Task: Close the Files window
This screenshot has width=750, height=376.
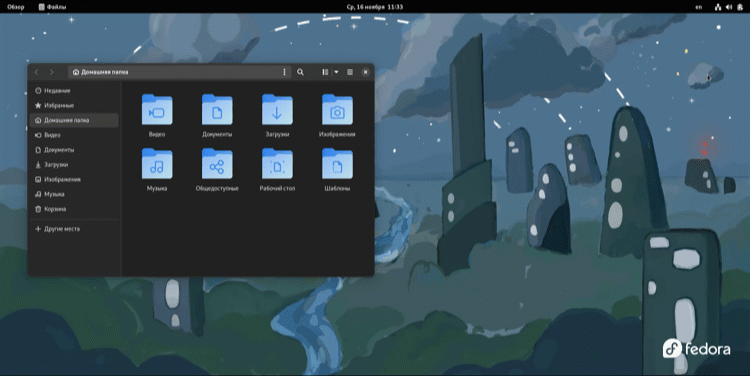Action: pos(365,72)
